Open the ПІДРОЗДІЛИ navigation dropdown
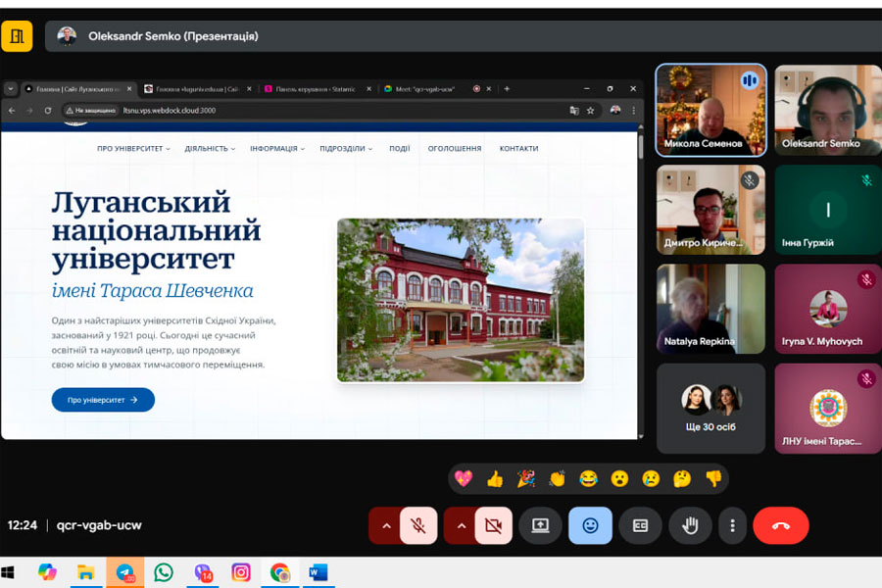The image size is (882, 588). click(x=342, y=149)
